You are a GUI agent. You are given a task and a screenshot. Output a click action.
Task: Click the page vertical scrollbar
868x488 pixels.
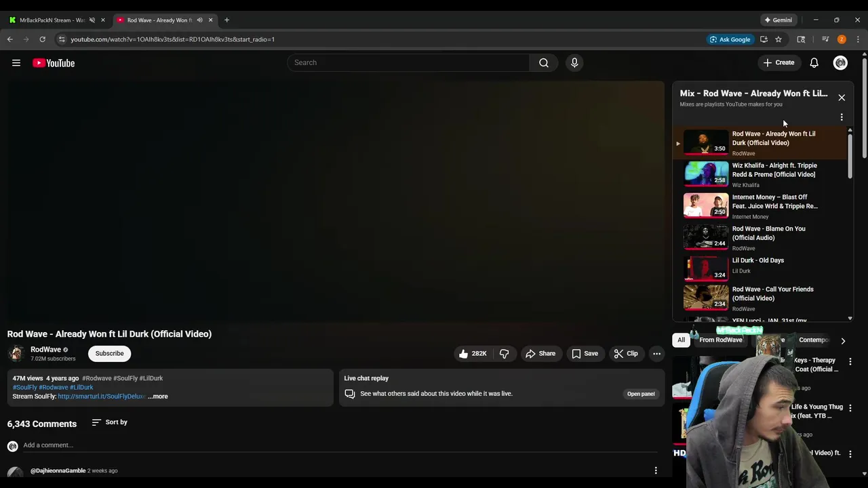(x=865, y=108)
